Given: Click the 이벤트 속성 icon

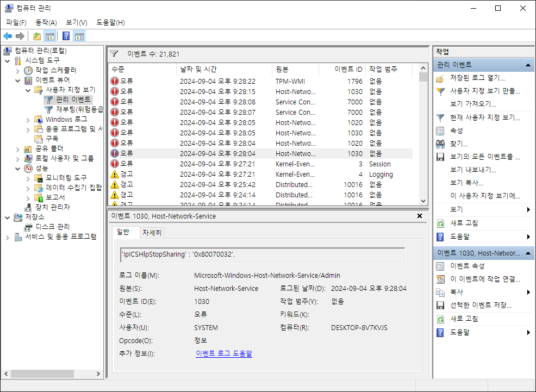Looking at the screenshot, I should (440, 266).
